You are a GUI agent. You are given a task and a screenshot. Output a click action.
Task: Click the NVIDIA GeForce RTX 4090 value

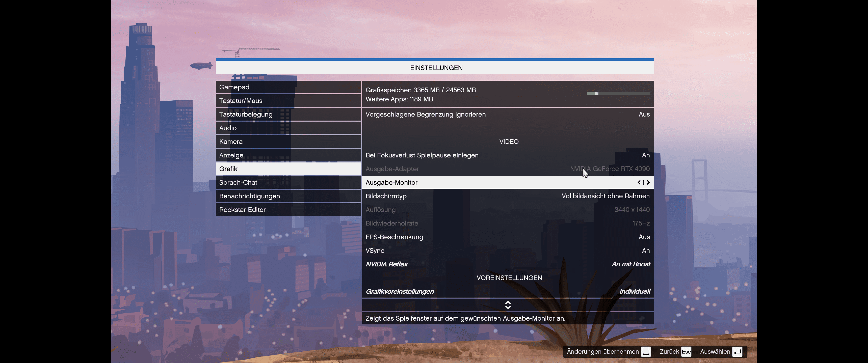coord(610,169)
